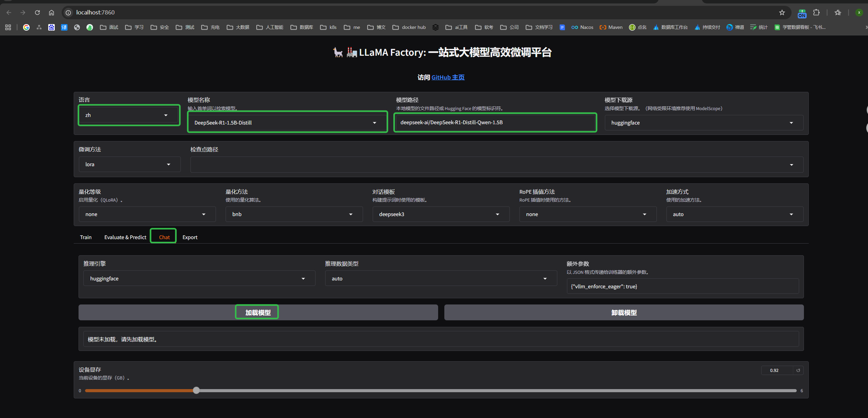Open the 持续交付 bookmark
The image size is (868, 418).
707,27
